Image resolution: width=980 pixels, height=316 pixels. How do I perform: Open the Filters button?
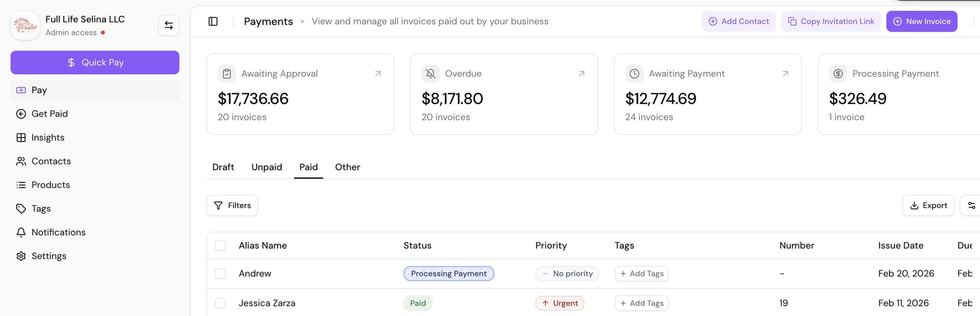(232, 205)
